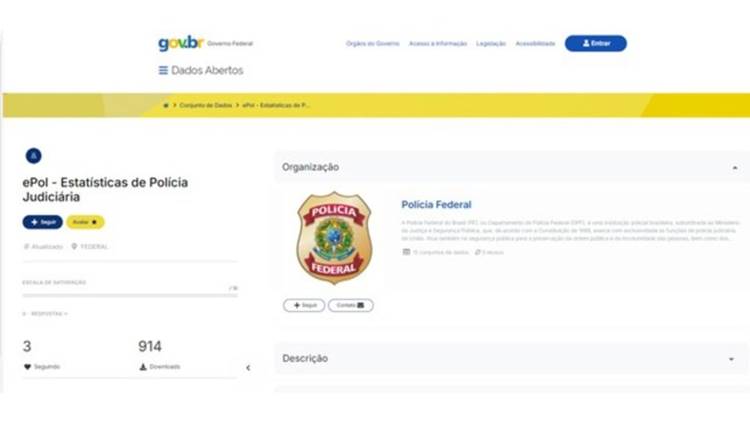Click the heart Seguindo icon
This screenshot has height=423, width=750.
pos(27,367)
